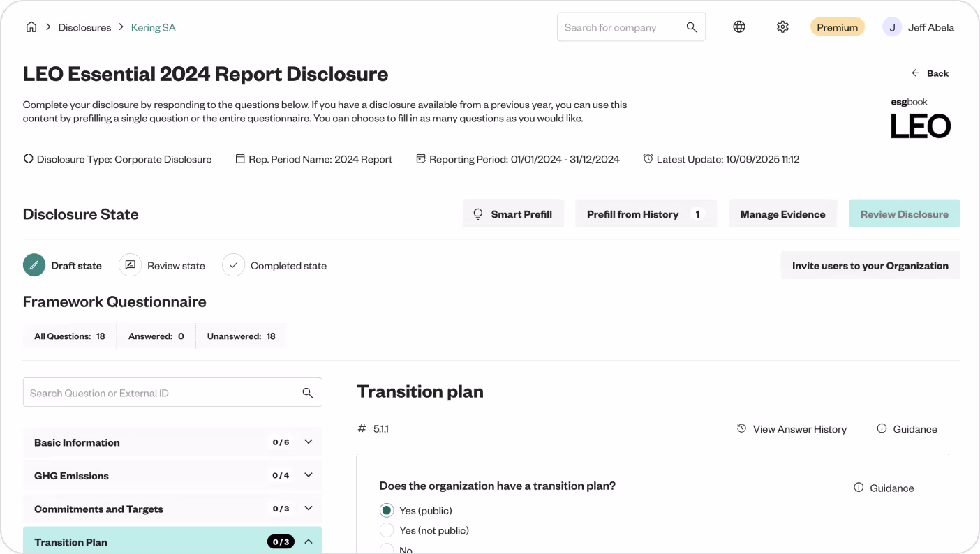Screen dimensions: 980x554
Task: Click the 0/3 Commitments and Targets counter
Action: pyautogui.click(x=281, y=509)
